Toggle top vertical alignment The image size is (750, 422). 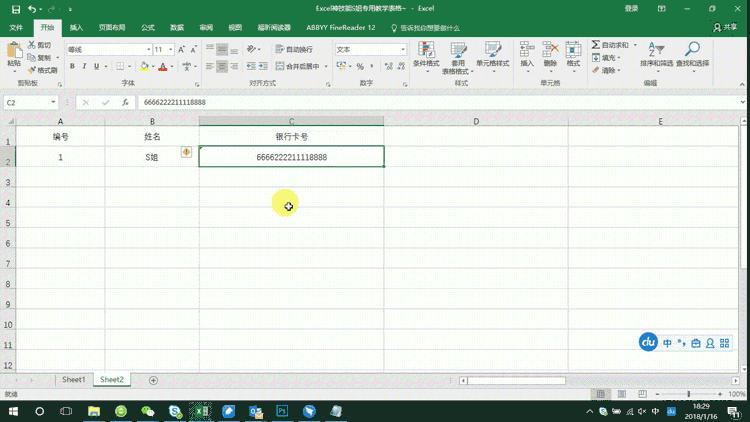click(x=210, y=49)
